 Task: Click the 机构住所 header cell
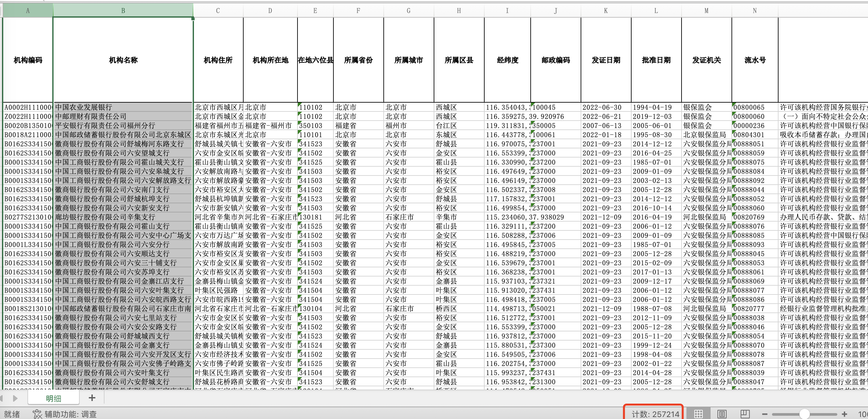click(218, 60)
